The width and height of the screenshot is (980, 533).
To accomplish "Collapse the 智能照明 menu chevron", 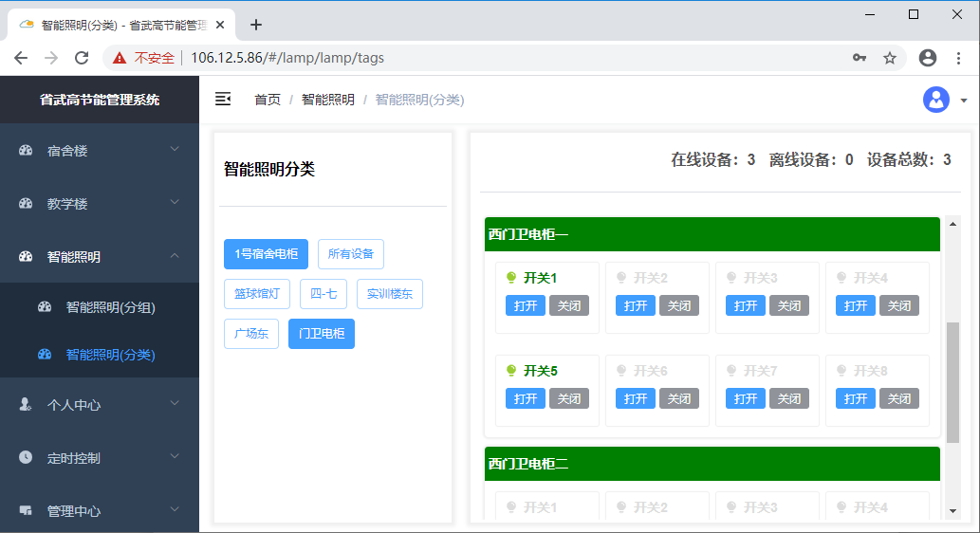I will point(175,255).
